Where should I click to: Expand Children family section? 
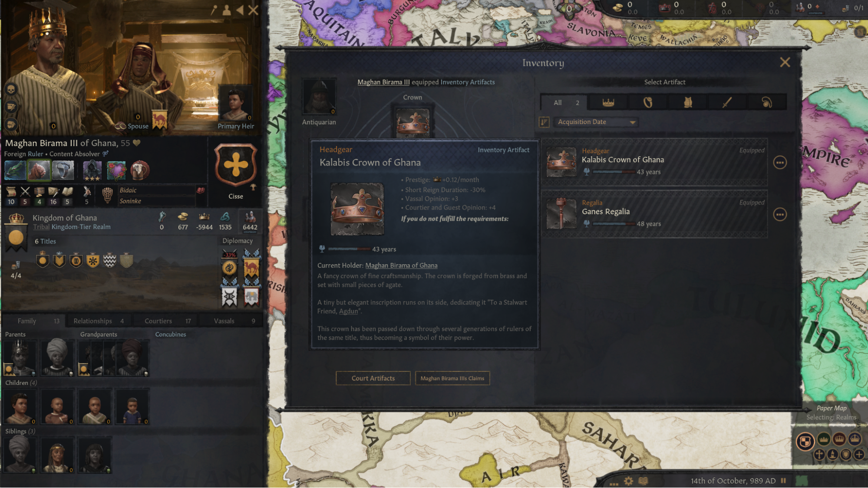[x=21, y=383]
